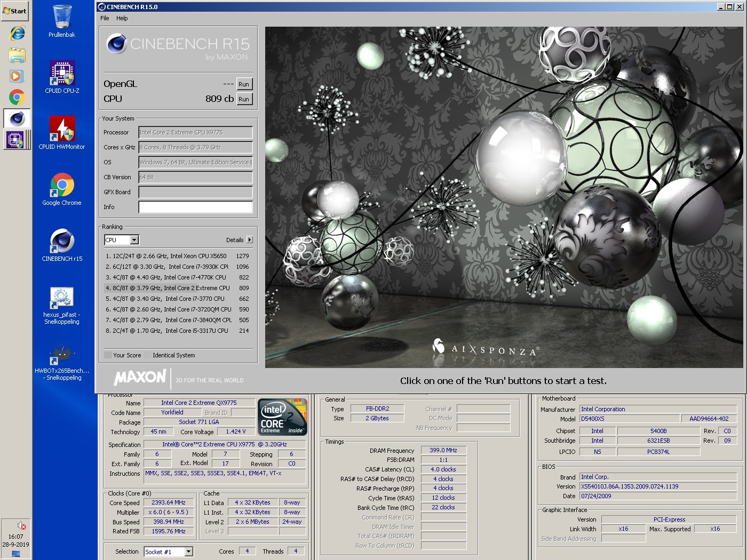Select ranking row Intel Core i7-4770K
747x560 pixels.
click(x=178, y=277)
